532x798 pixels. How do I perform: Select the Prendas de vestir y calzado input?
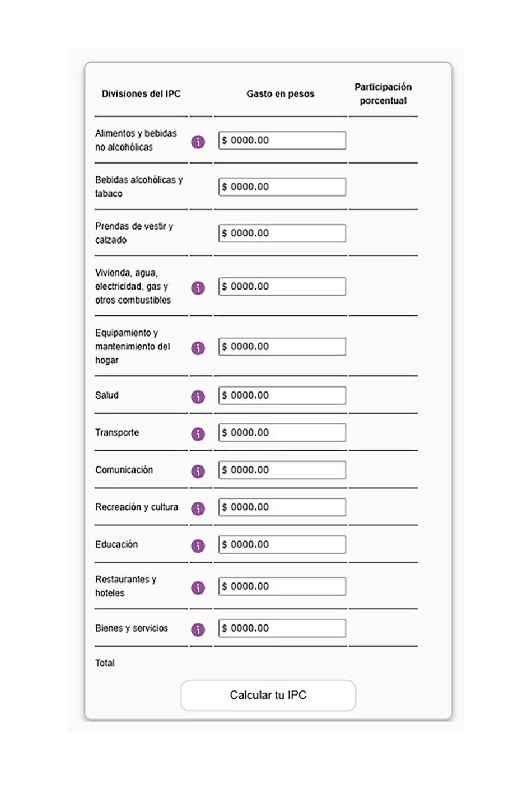point(282,232)
